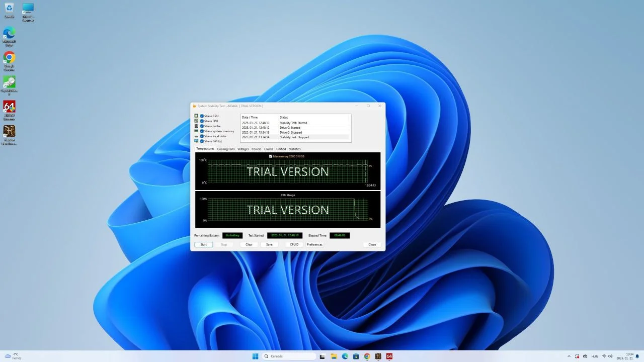Click taskbar search box
This screenshot has width=644, height=362.
(290, 356)
